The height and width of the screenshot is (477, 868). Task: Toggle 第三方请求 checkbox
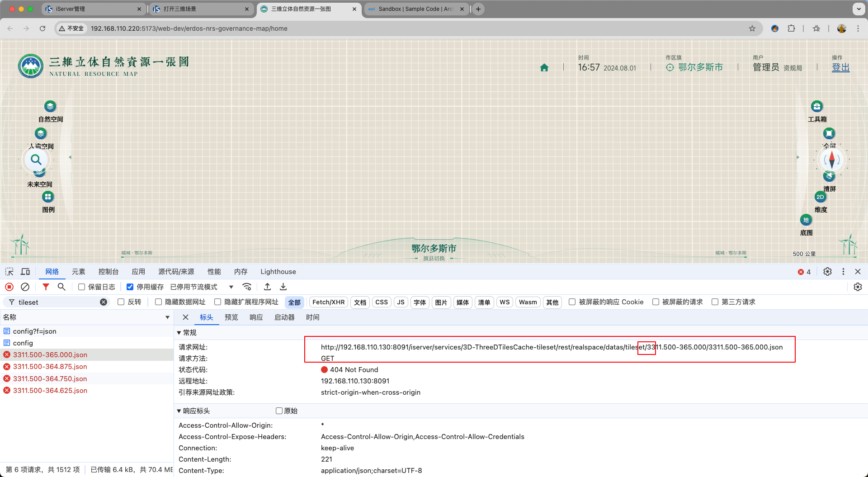pos(715,302)
